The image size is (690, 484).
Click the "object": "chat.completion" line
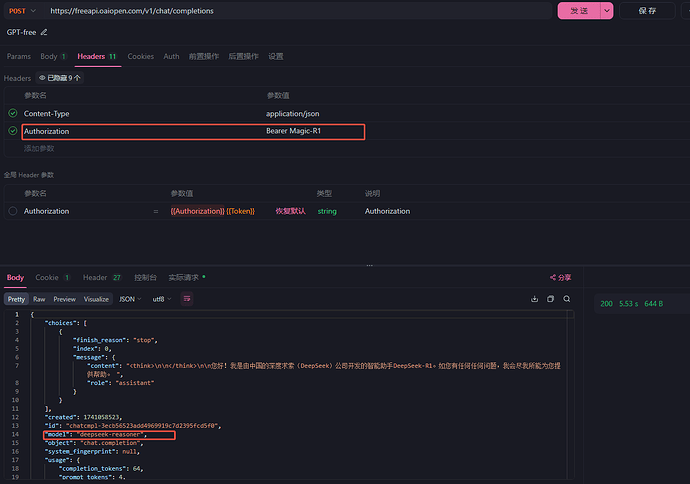pyautogui.click(x=94, y=443)
